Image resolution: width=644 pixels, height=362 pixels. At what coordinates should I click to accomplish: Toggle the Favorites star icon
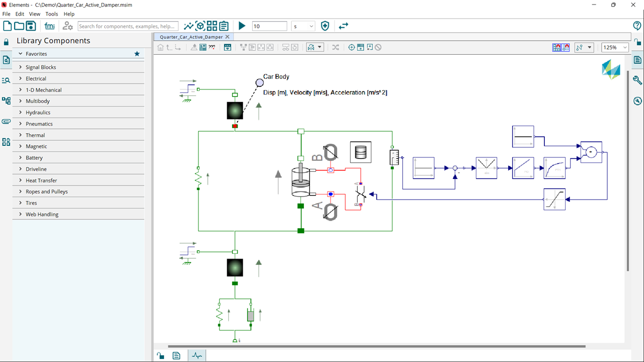pyautogui.click(x=137, y=54)
